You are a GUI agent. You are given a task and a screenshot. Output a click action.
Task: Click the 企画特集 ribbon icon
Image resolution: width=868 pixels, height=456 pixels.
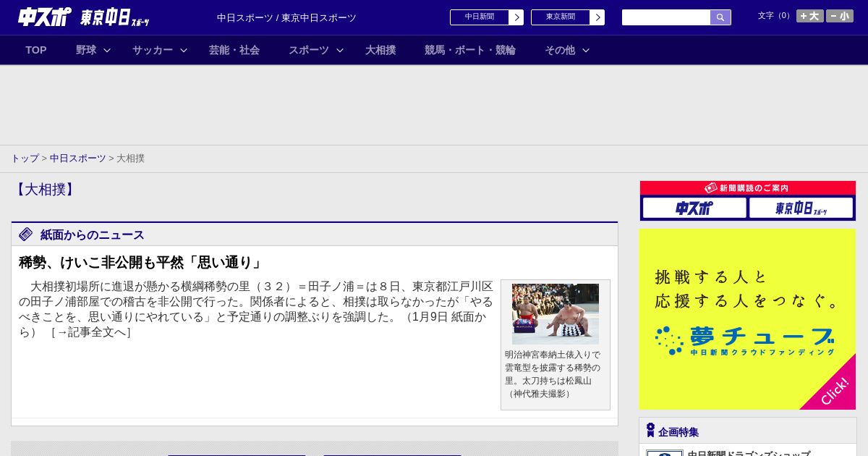click(650, 431)
